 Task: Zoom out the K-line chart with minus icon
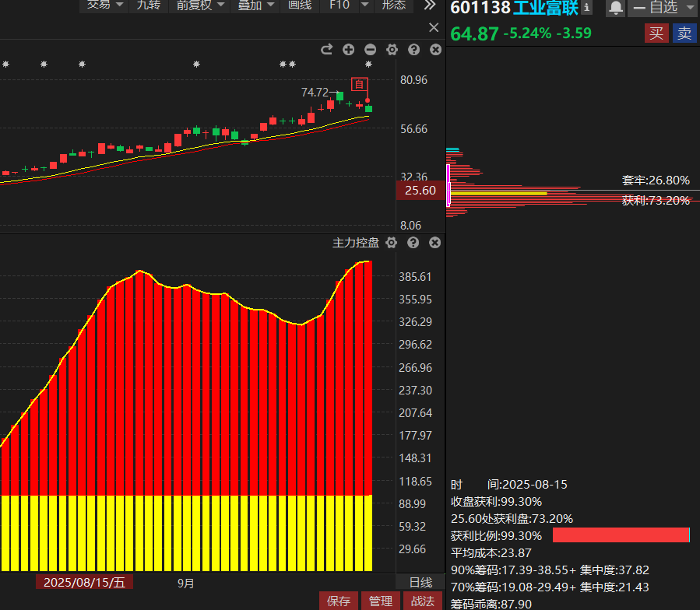(x=370, y=50)
